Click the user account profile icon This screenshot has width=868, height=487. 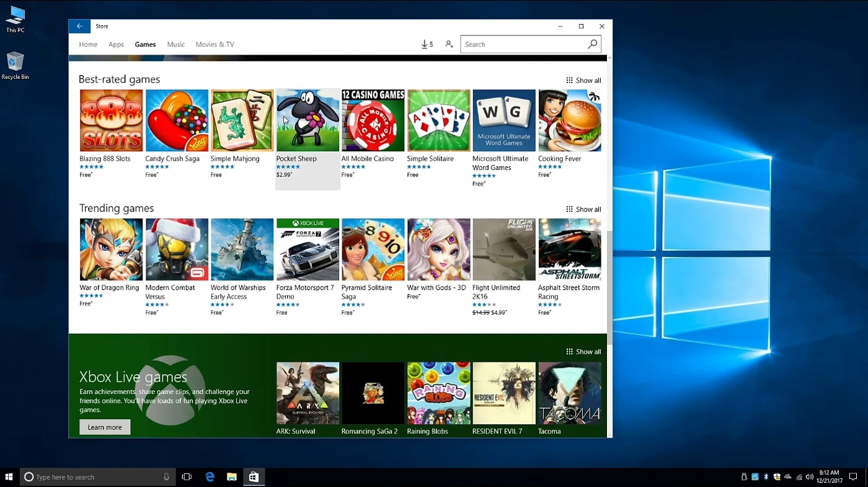point(449,44)
